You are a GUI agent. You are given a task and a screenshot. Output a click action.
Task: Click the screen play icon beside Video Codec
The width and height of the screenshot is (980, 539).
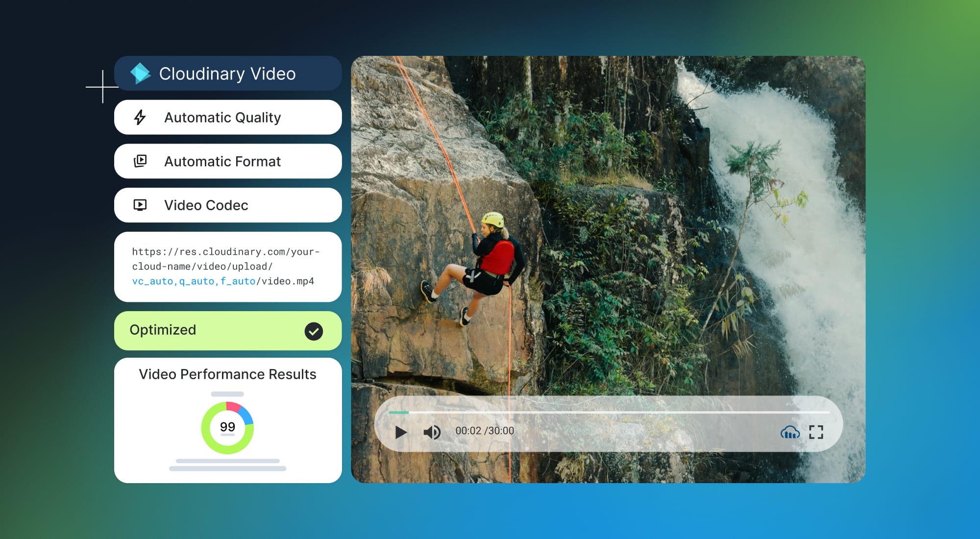(140, 205)
